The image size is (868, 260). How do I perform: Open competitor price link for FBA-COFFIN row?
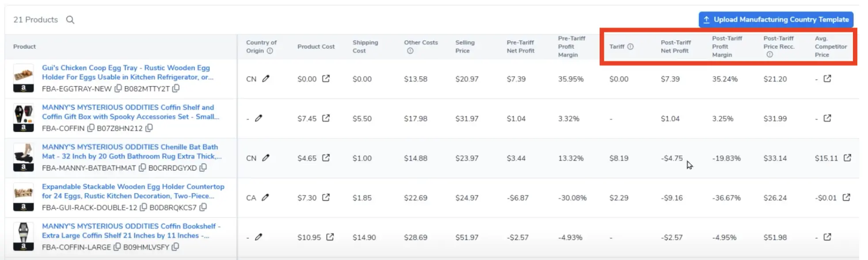827,118
